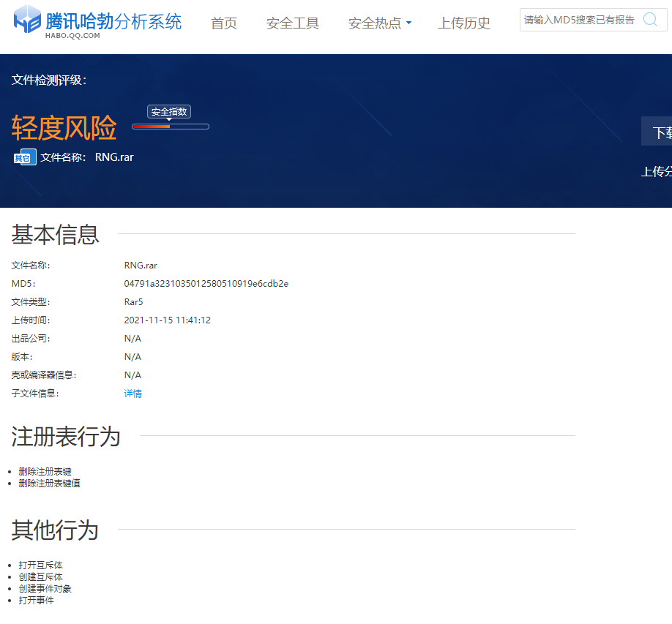Open the 详情 link for 子文件信息
The width and height of the screenshot is (672, 624).
click(132, 394)
